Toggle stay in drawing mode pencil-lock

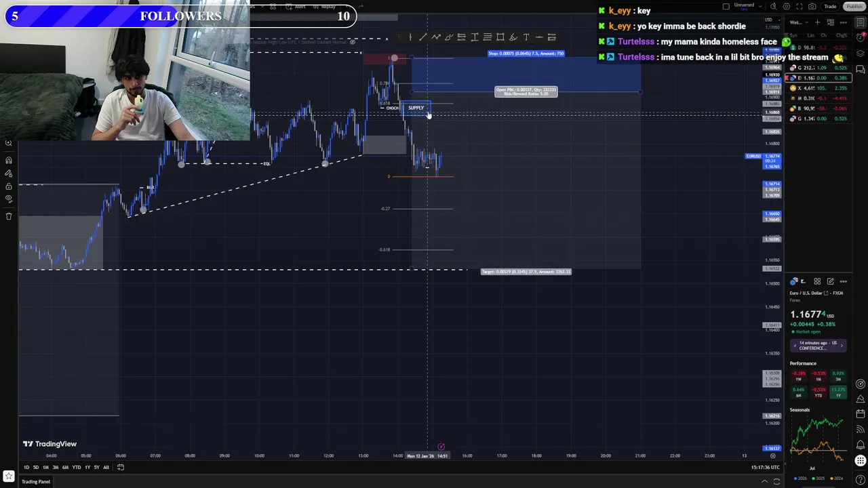[x=9, y=174]
